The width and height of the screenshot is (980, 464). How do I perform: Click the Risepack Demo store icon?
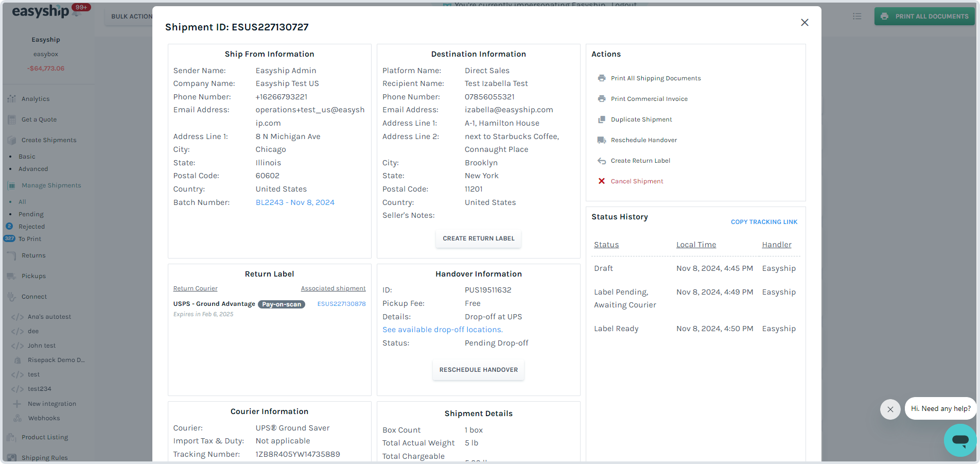point(17,360)
